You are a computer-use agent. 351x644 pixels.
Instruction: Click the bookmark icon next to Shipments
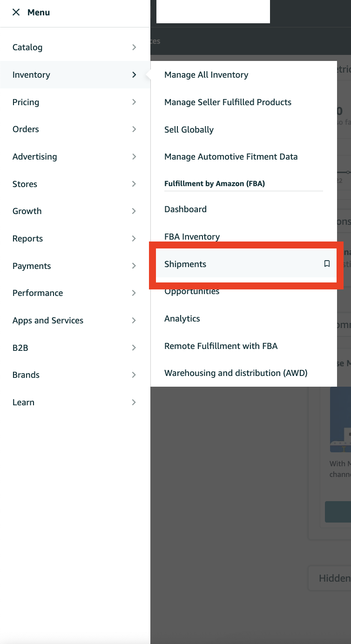(327, 264)
